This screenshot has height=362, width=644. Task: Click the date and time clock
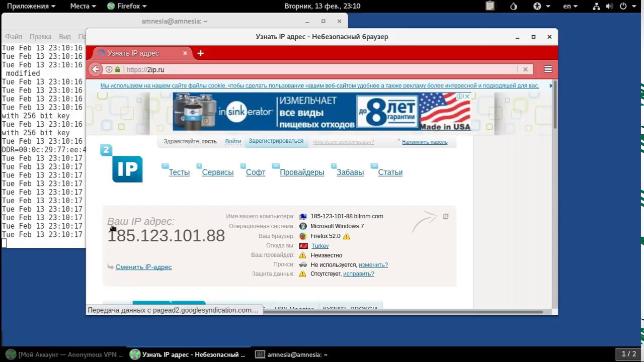(x=322, y=6)
